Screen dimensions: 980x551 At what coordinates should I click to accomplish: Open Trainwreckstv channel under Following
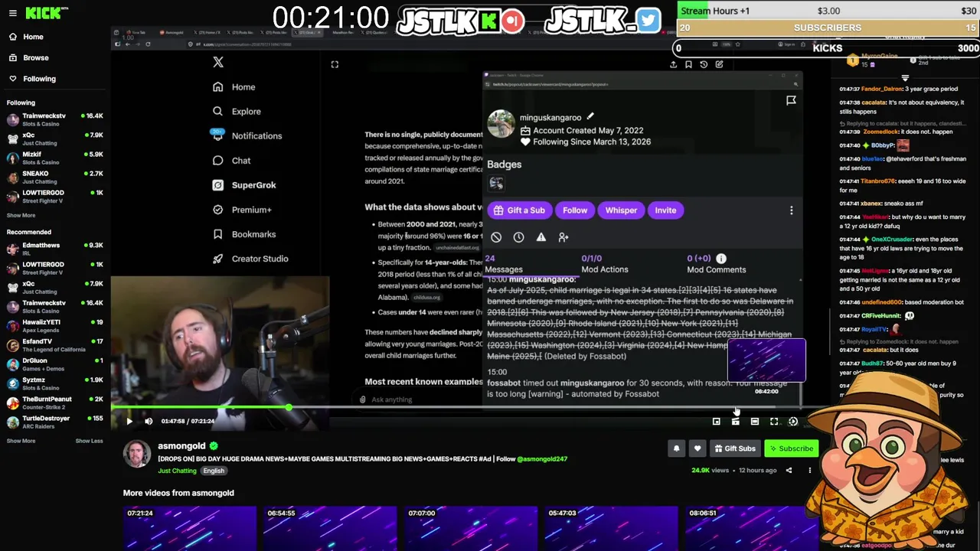54,120
